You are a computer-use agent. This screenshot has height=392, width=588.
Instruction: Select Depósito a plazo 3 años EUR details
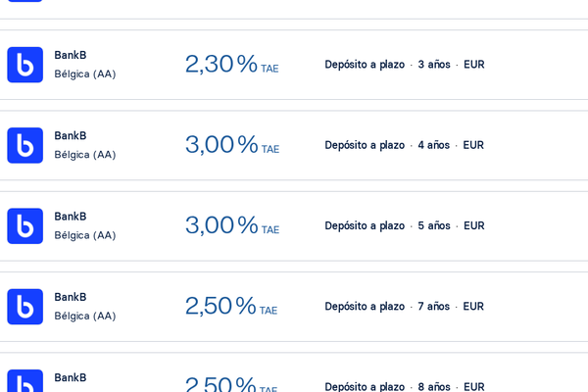(x=405, y=65)
